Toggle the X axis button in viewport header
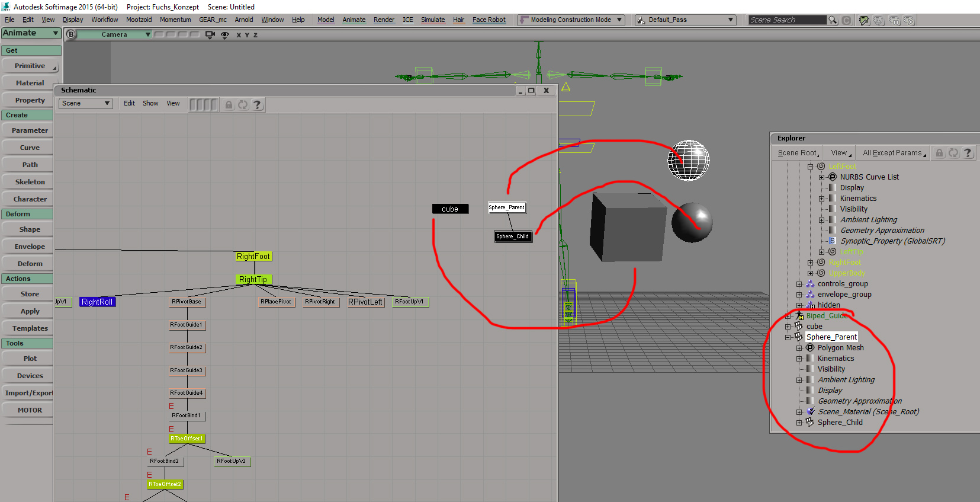 coord(239,35)
